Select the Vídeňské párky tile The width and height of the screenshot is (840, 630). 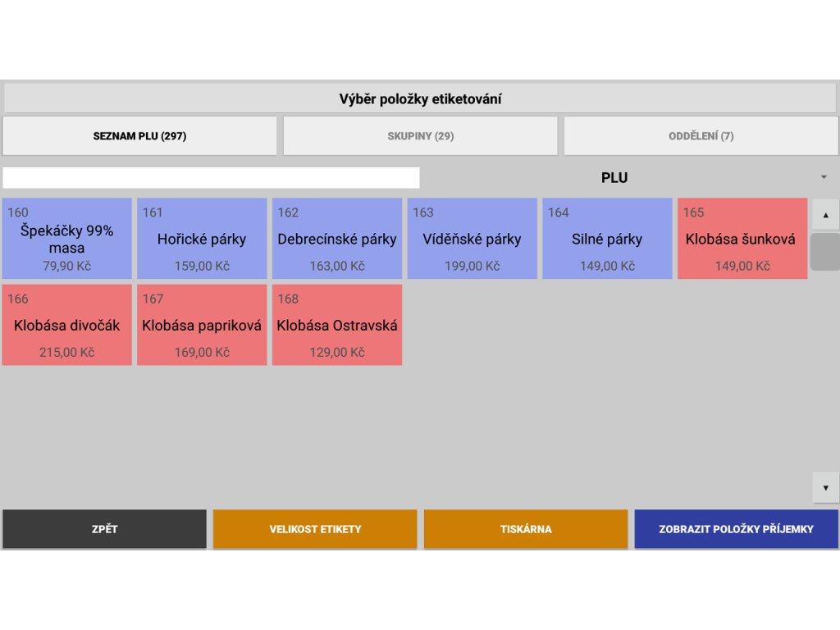(472, 239)
